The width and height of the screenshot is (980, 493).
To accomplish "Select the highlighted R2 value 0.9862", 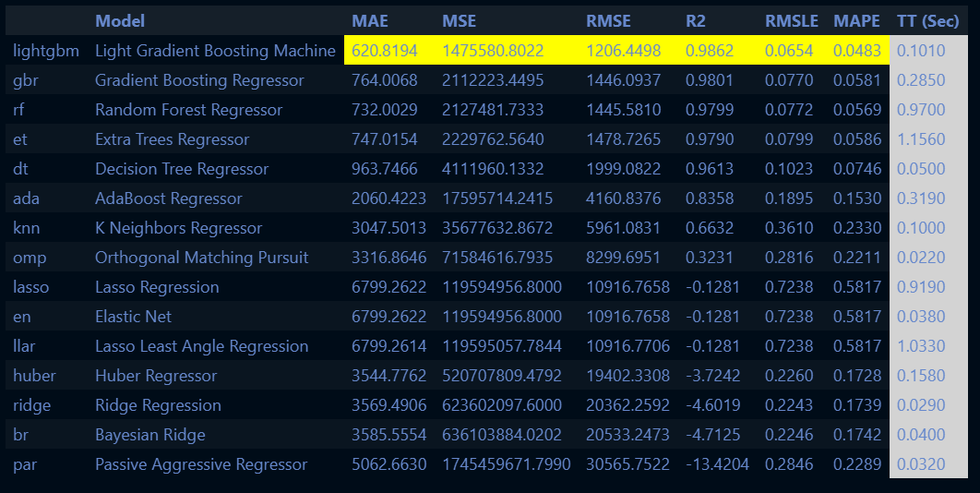I will tap(710, 51).
